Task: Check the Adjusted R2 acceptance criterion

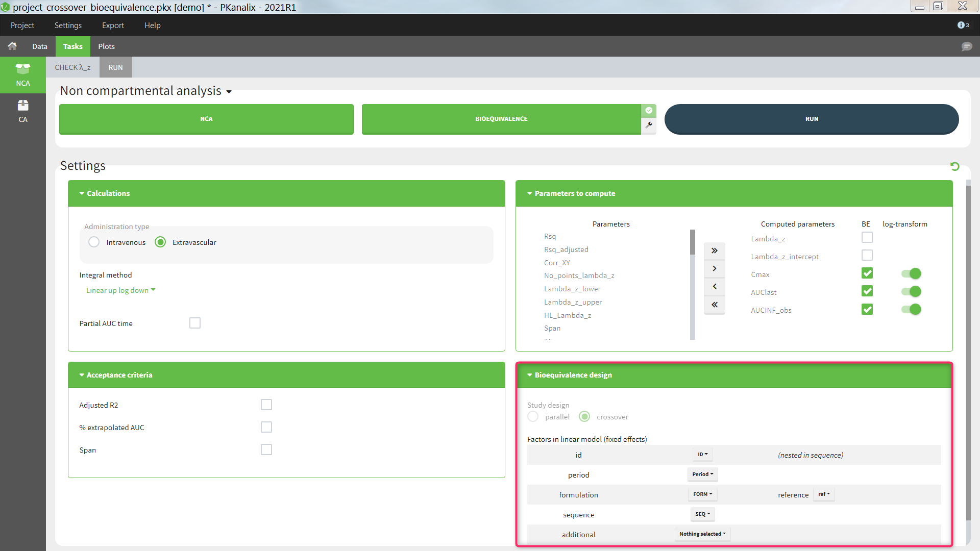Action: (x=266, y=405)
